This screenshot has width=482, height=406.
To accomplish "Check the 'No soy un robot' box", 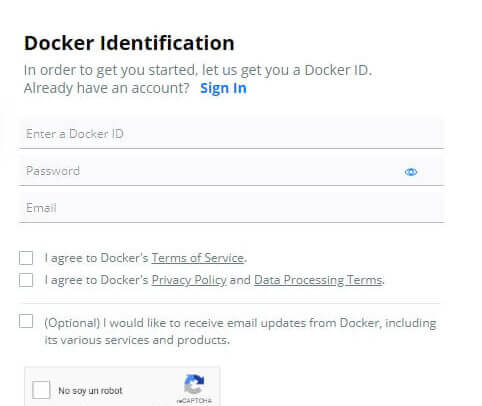I will pos(41,390).
